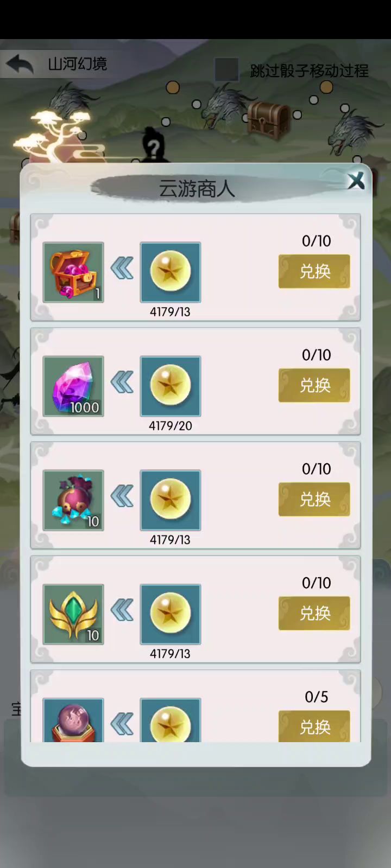This screenshot has width=391, height=868.
Task: Tap the red pouch with crystals icon
Action: tap(73, 500)
